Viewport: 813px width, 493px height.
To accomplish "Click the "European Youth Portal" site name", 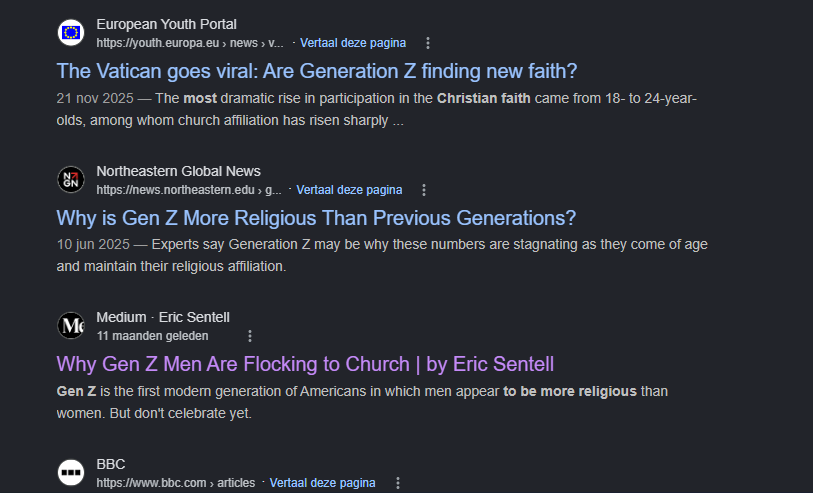I will pyautogui.click(x=166, y=24).
